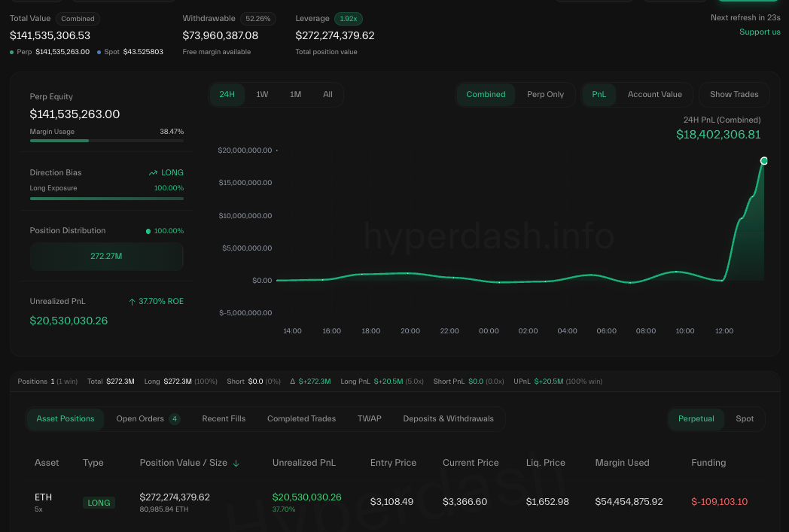The height and width of the screenshot is (532, 789).
Task: Open the TWAP tab
Action: click(369, 419)
